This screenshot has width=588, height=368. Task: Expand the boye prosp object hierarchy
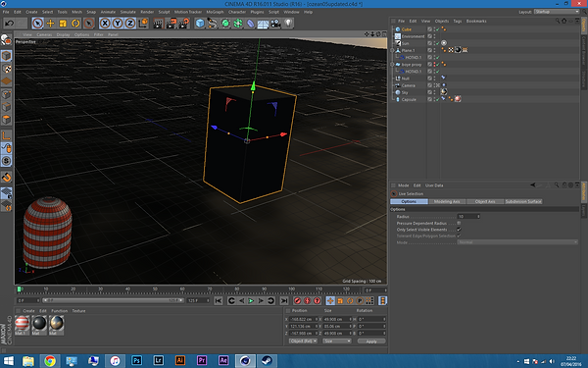click(392, 65)
